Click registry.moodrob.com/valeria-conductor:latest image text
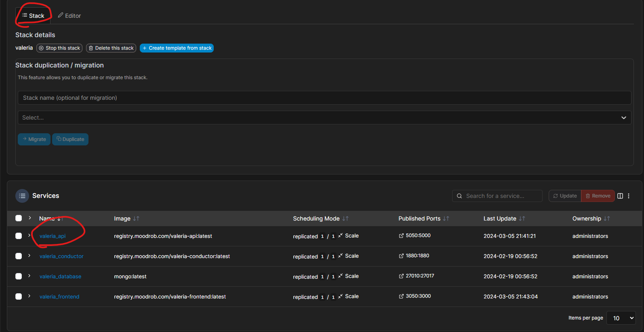Image resolution: width=644 pixels, height=332 pixels. pyautogui.click(x=172, y=256)
